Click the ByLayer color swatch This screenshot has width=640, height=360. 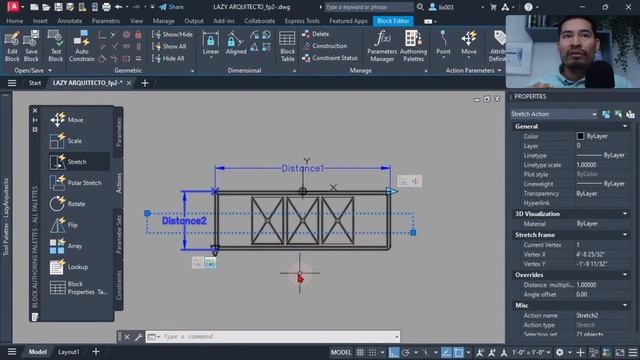(x=580, y=136)
